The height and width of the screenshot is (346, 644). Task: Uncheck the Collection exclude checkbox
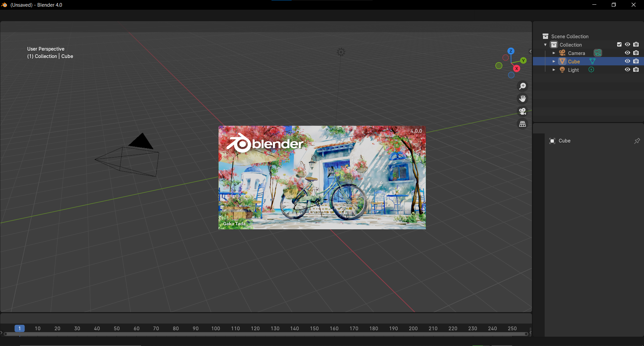click(x=619, y=44)
